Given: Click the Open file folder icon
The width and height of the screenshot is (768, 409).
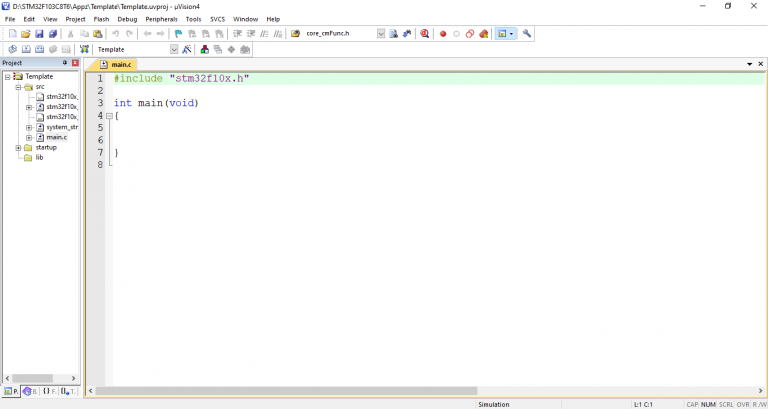Looking at the screenshot, I should pyautogui.click(x=25, y=34).
